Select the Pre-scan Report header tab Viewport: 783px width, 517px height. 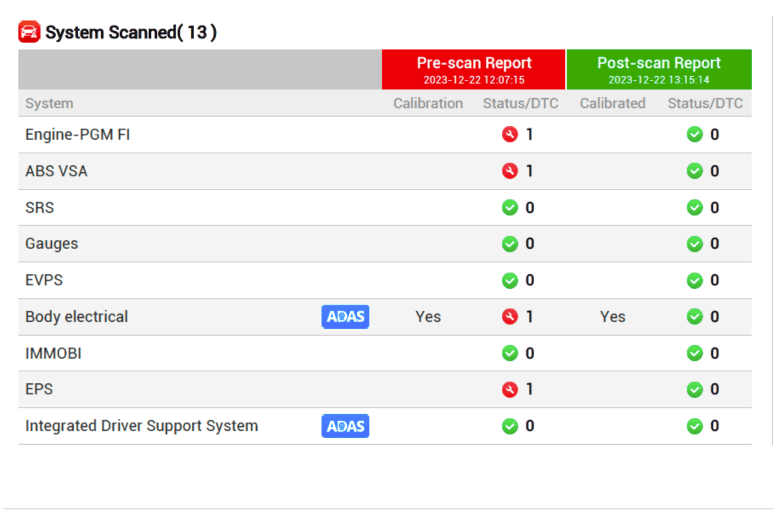tap(473, 69)
